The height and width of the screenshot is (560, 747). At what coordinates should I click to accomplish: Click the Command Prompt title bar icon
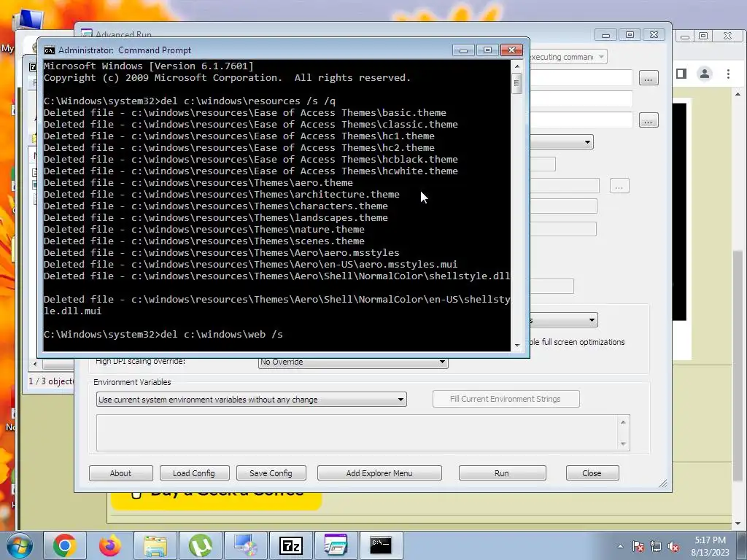point(49,50)
